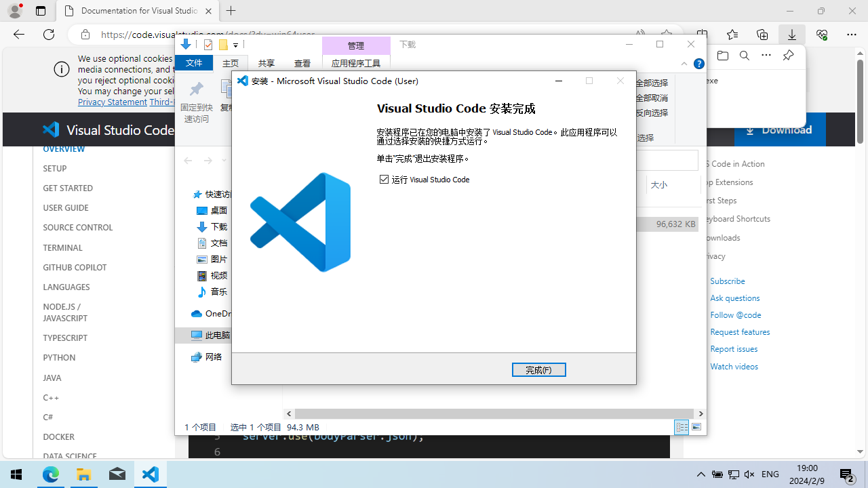This screenshot has width=868, height=488.
Task: Click the browser refresh icon
Action: tap(49, 34)
